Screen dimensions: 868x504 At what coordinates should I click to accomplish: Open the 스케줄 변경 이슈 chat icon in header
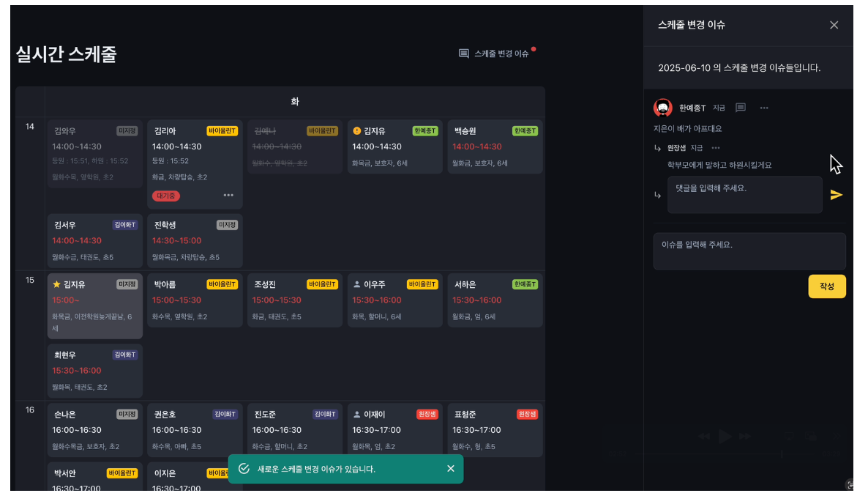coord(464,53)
